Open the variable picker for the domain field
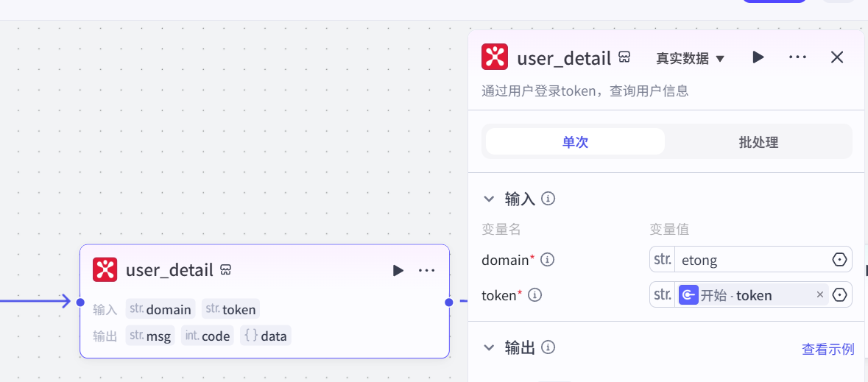Screen dimensions: 868x382 click(x=839, y=260)
